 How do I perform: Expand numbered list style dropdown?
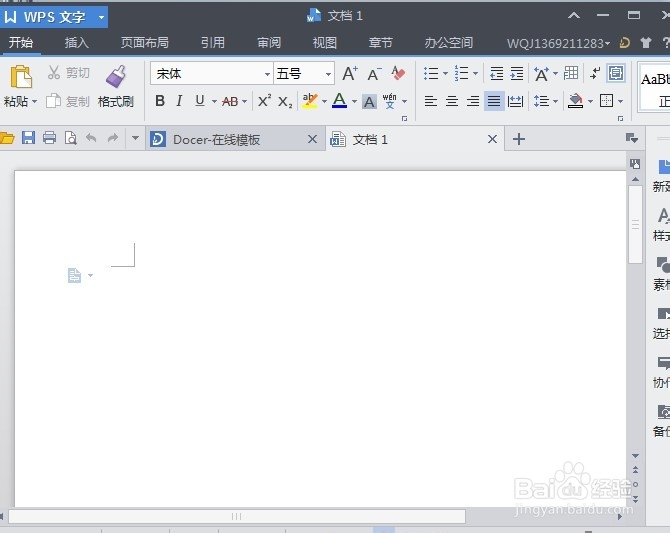tap(475, 74)
